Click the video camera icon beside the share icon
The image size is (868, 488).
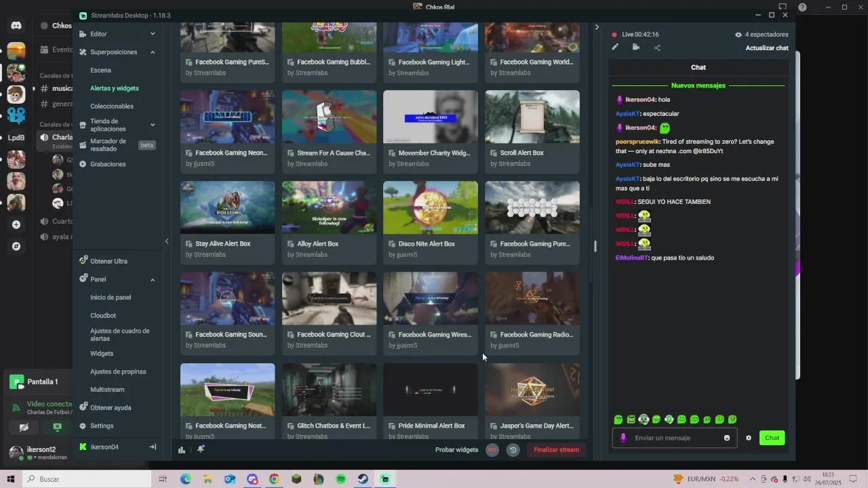tap(636, 47)
